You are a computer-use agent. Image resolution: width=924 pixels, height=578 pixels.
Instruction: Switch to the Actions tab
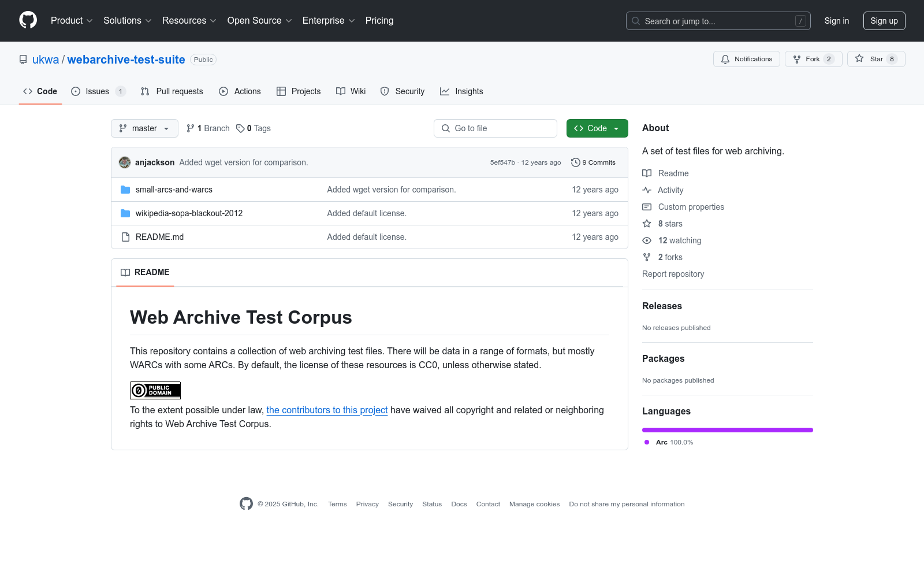(x=240, y=91)
